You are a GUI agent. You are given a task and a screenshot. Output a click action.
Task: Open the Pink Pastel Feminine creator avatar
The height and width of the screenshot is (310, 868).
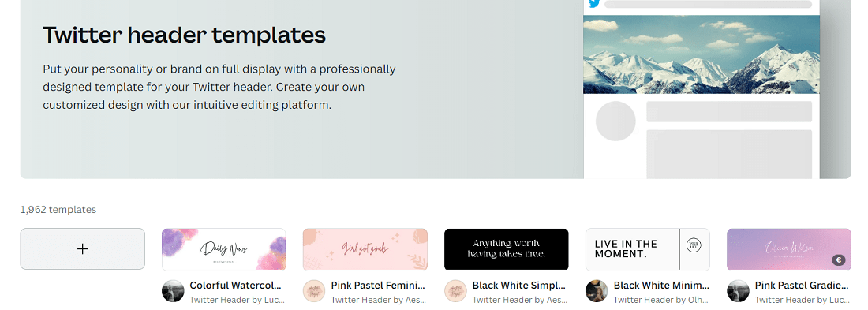pyautogui.click(x=314, y=291)
